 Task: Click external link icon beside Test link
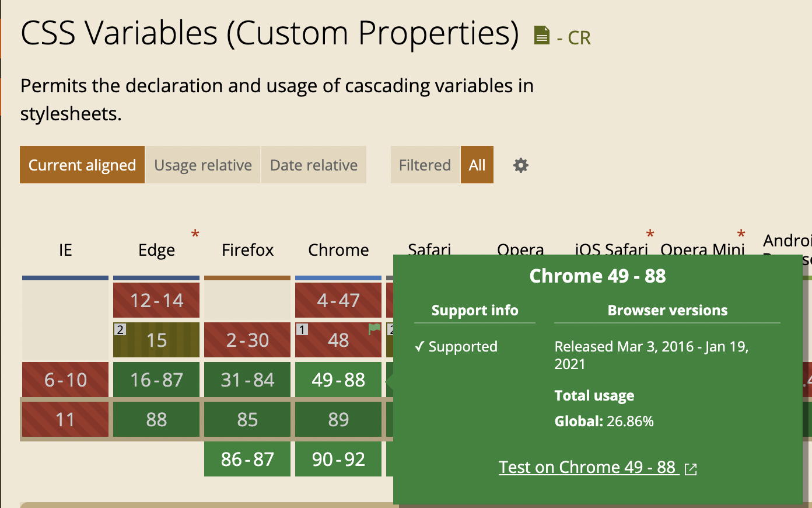click(x=691, y=469)
